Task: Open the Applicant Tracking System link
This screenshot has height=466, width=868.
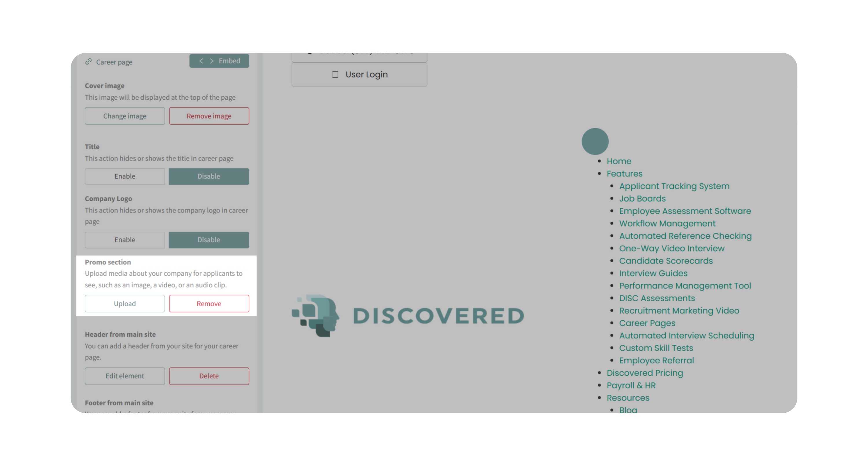Action: click(x=674, y=186)
